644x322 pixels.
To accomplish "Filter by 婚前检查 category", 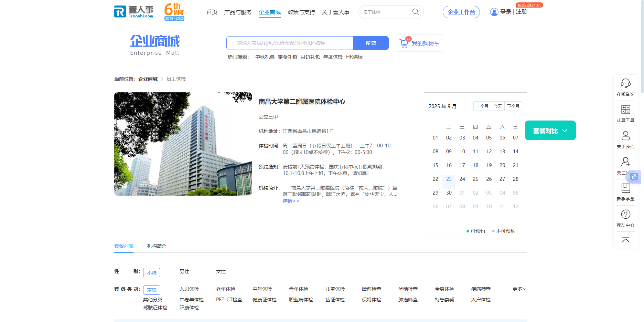I will (x=372, y=289).
